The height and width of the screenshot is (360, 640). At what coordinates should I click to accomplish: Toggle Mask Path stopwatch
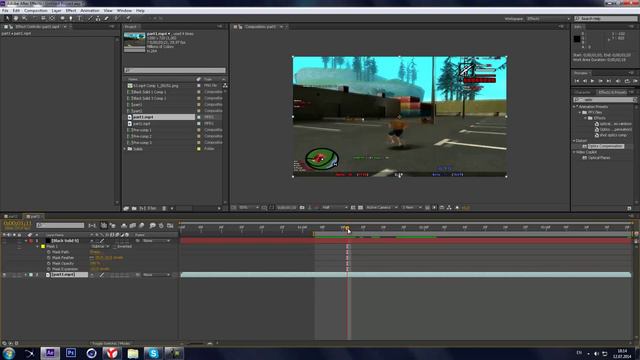pyautogui.click(x=49, y=252)
